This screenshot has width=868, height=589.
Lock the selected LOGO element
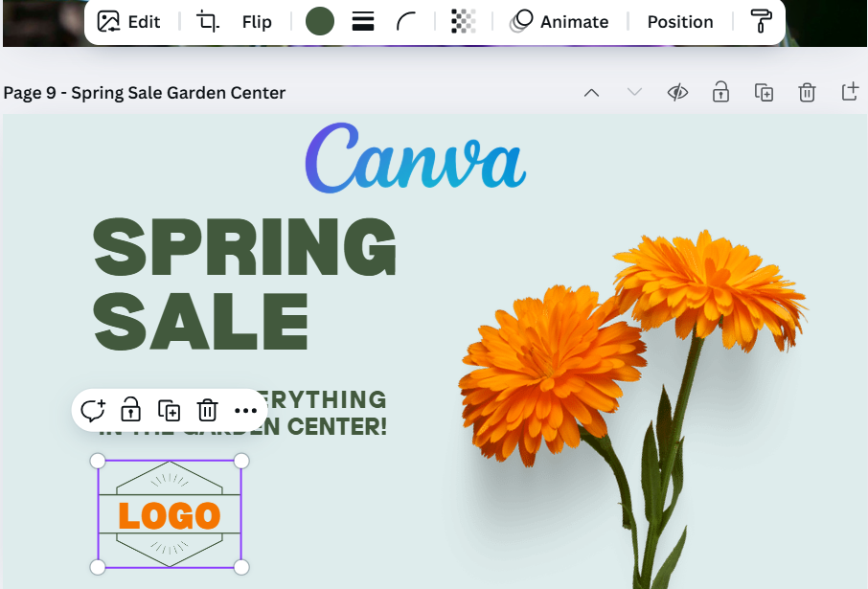[x=130, y=410]
